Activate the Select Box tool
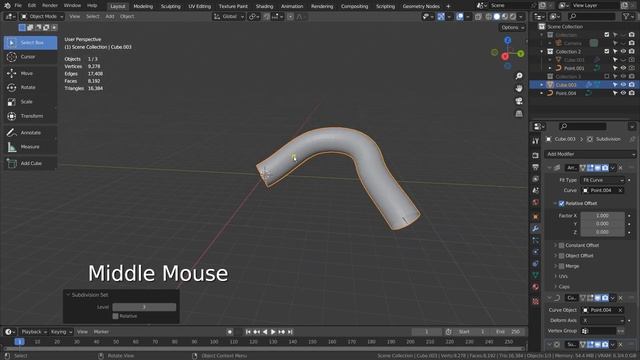Viewport: 640px width, 360px height. pyautogui.click(x=30, y=42)
